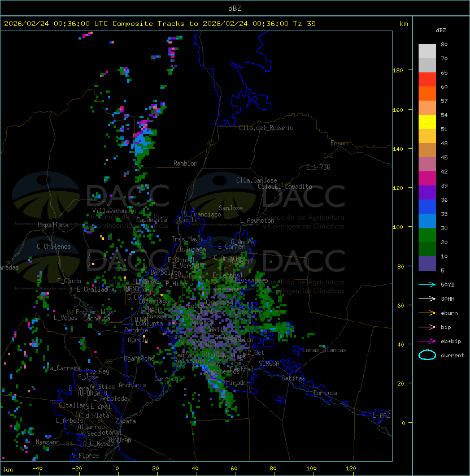Viewport: 470px width, 476px height.
Task: Click the x-axis -20 km tick label
Action: point(77,469)
